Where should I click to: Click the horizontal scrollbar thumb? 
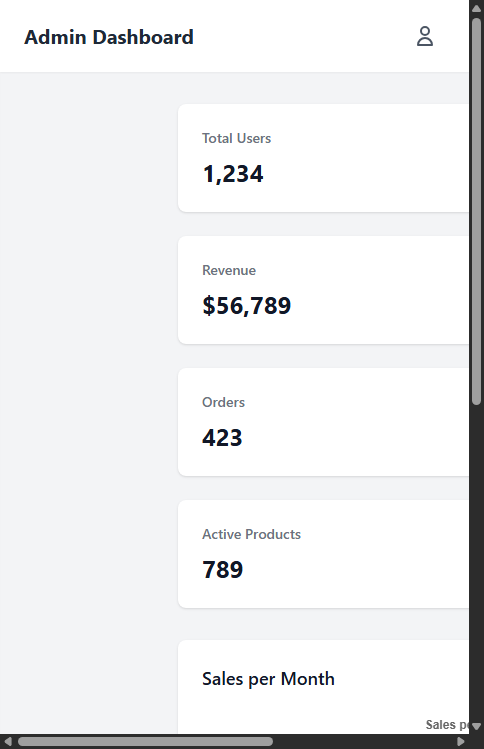pos(145,741)
